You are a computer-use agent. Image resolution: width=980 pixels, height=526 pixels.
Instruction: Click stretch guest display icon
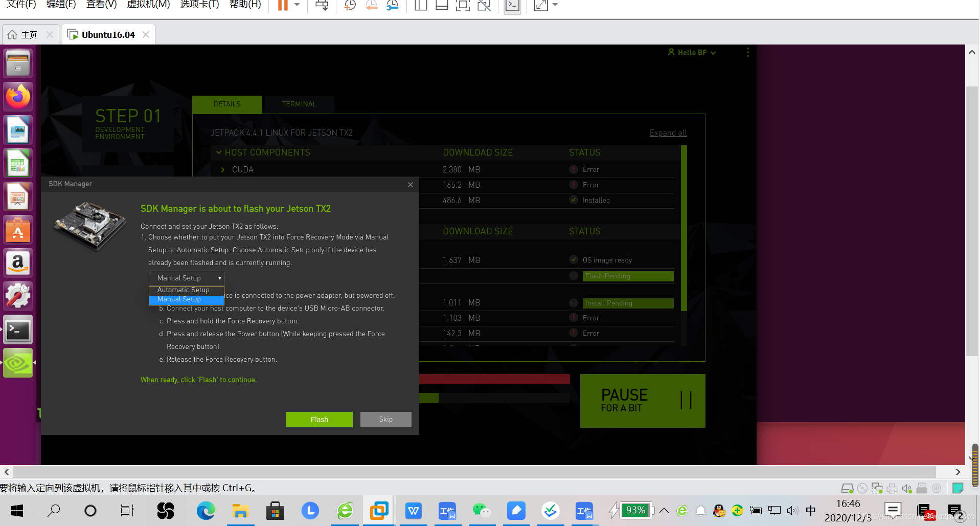[x=540, y=5]
